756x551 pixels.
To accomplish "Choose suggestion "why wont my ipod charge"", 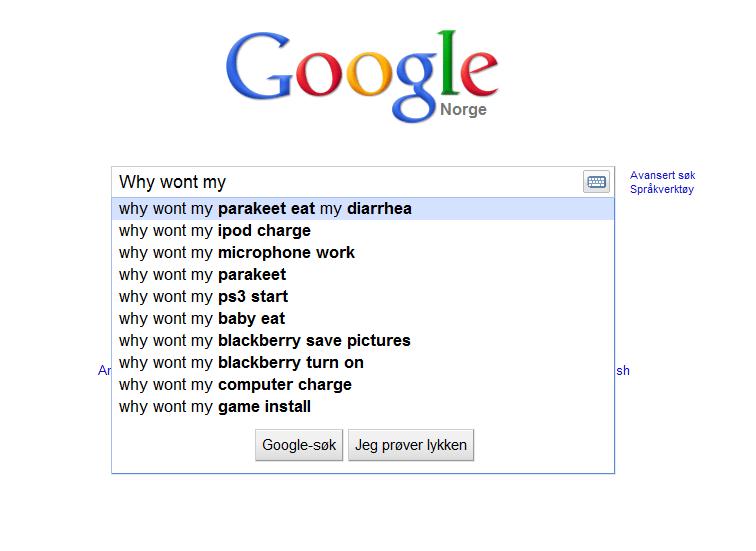I will coord(363,231).
